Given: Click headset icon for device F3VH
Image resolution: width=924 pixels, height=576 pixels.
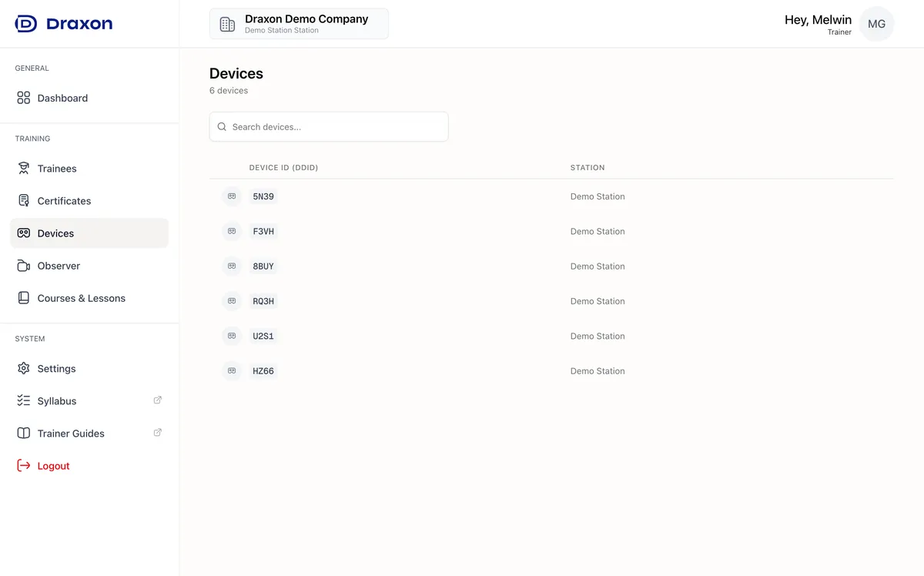Looking at the screenshot, I should pyautogui.click(x=232, y=231).
